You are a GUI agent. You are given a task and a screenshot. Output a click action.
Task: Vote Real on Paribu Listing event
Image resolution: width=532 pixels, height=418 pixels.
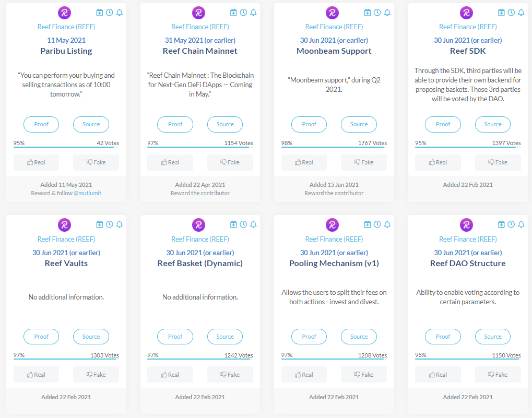[x=36, y=162]
